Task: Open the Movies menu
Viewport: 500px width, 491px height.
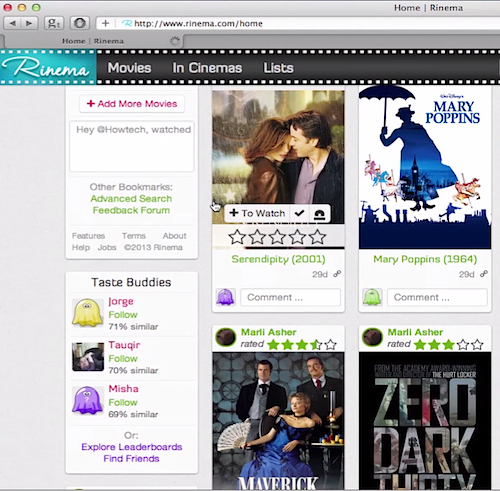Action: (129, 68)
